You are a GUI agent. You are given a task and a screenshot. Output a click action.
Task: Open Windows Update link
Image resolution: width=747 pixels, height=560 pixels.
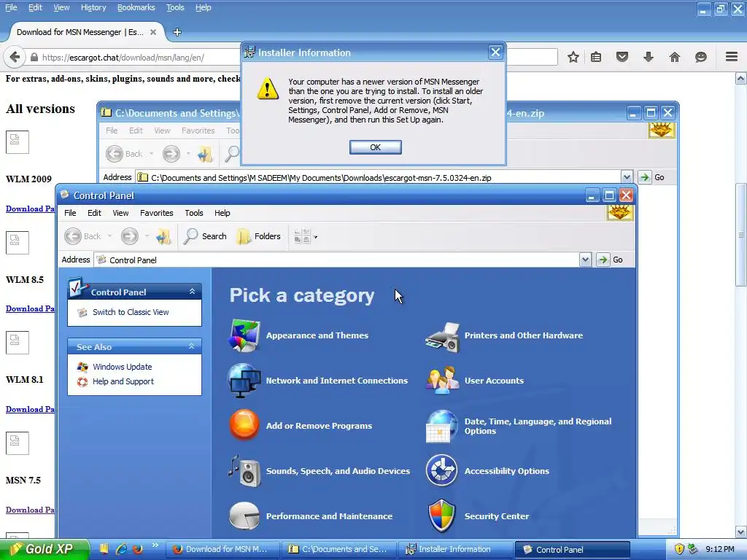pyautogui.click(x=123, y=367)
